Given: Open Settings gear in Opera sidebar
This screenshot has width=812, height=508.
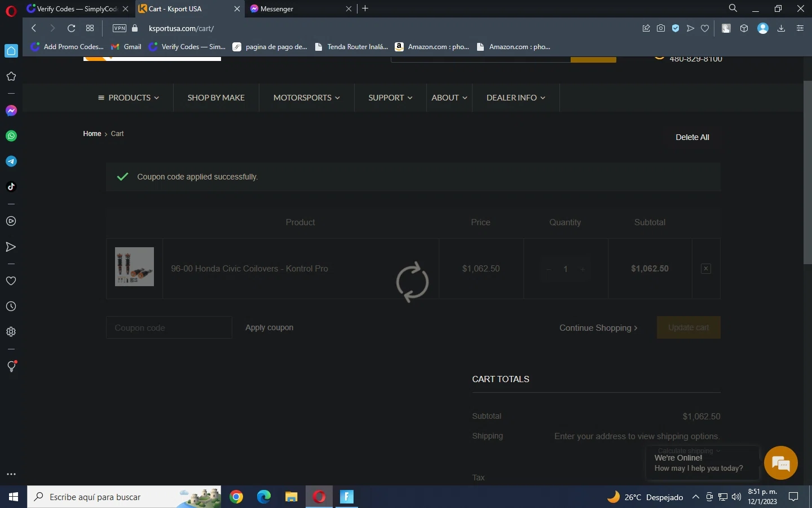Looking at the screenshot, I should pyautogui.click(x=11, y=332).
